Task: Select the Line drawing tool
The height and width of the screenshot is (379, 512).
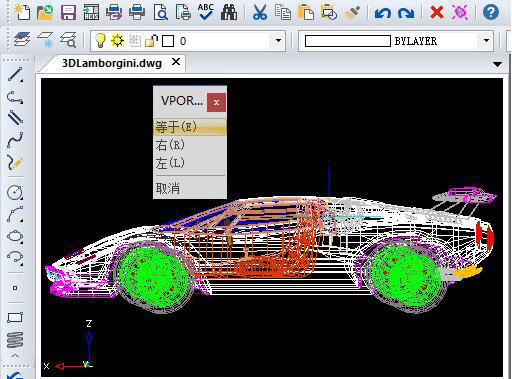Action: (x=15, y=75)
